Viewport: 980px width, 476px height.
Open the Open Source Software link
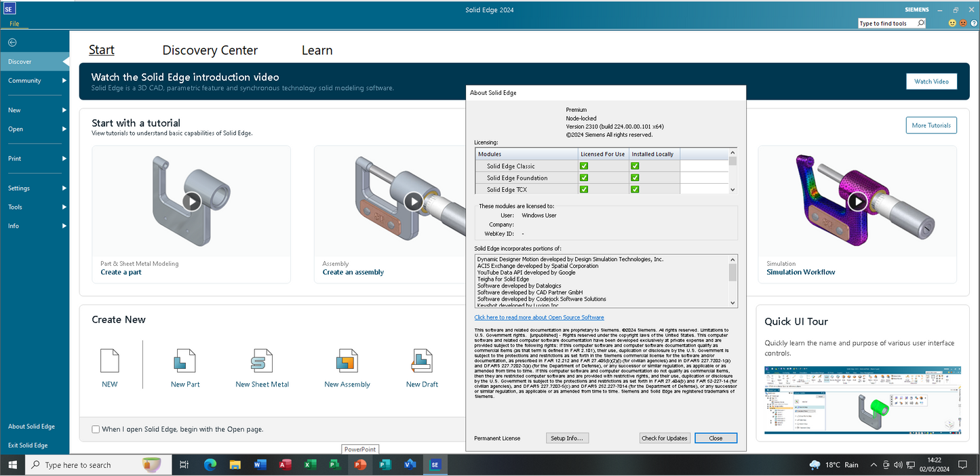point(539,317)
